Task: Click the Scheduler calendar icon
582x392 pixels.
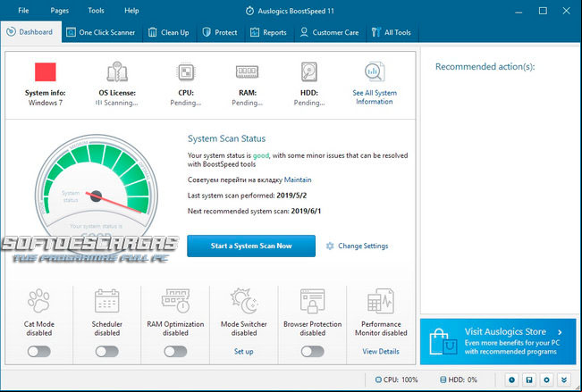Action: coord(107,300)
